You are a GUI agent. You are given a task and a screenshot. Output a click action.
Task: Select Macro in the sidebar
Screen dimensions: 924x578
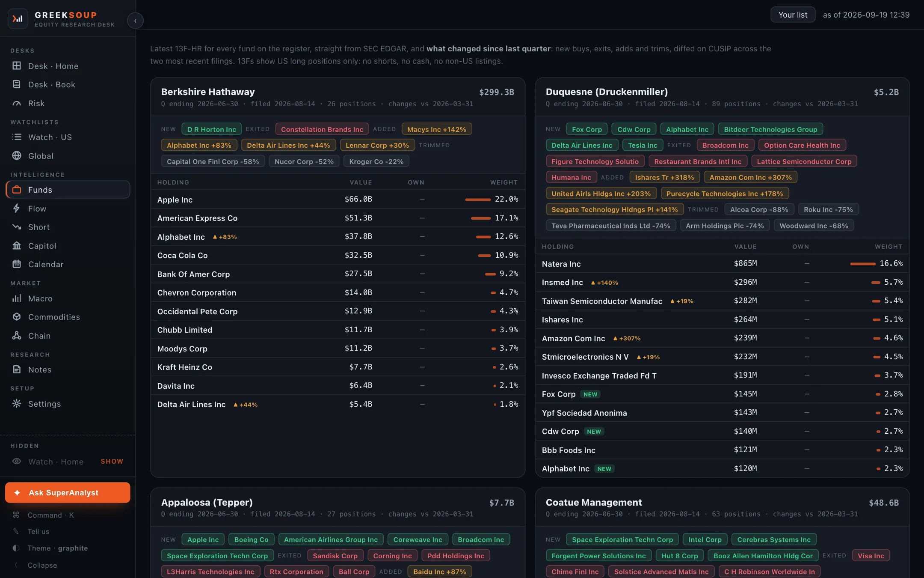68,298
